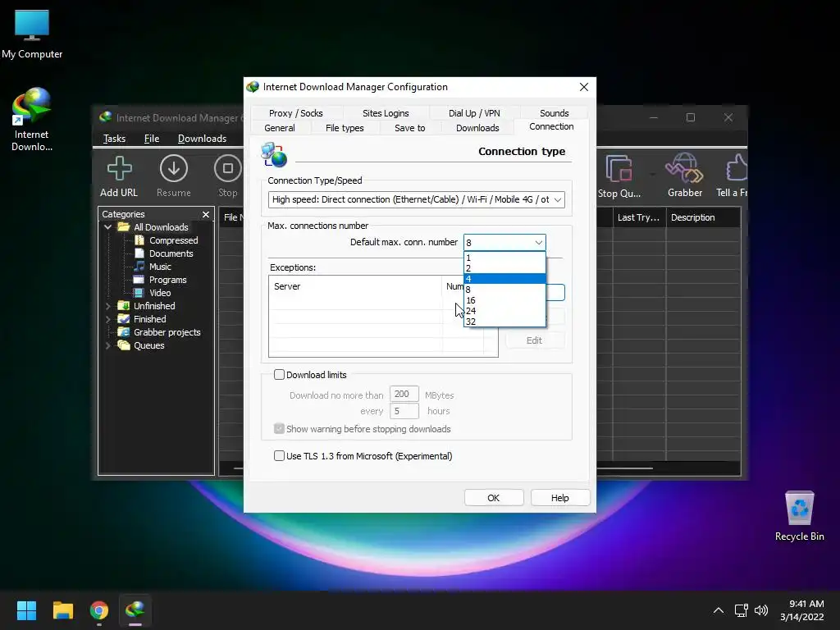Click OK in the Configuration dialog
Viewport: 840px width, 630px height.
point(493,498)
